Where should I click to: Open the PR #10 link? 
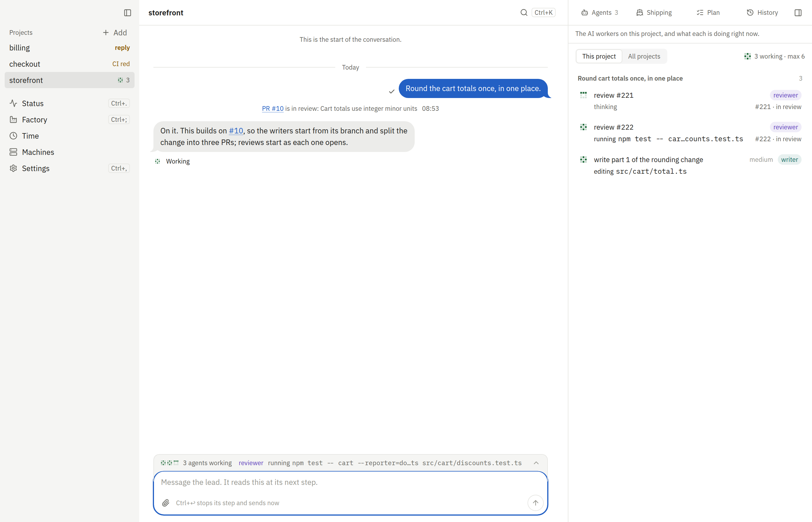273,108
